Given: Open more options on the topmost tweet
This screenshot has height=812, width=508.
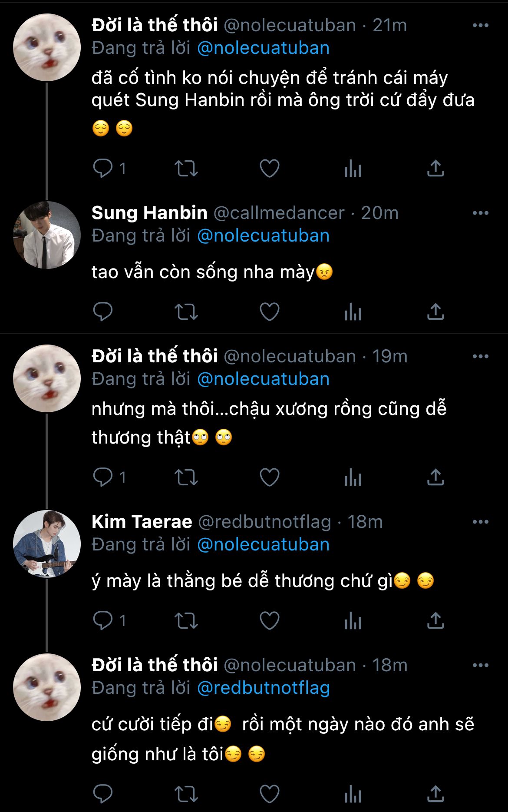Looking at the screenshot, I should [x=480, y=26].
